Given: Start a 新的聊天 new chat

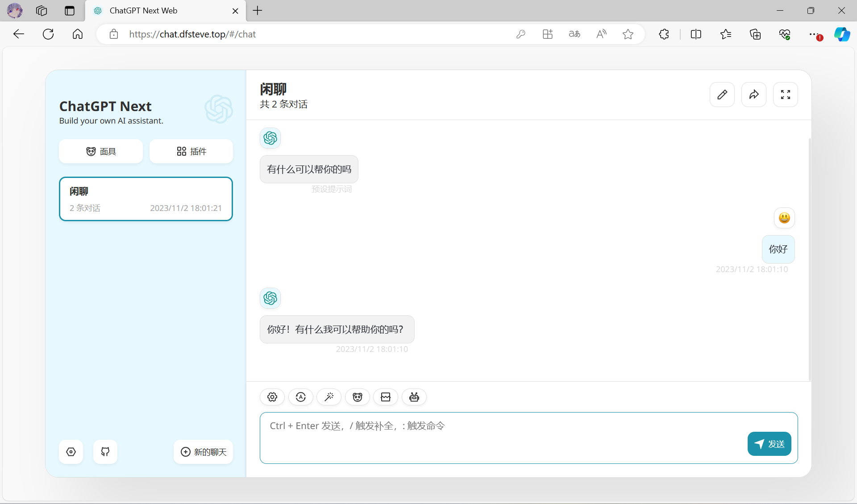Looking at the screenshot, I should point(203,452).
